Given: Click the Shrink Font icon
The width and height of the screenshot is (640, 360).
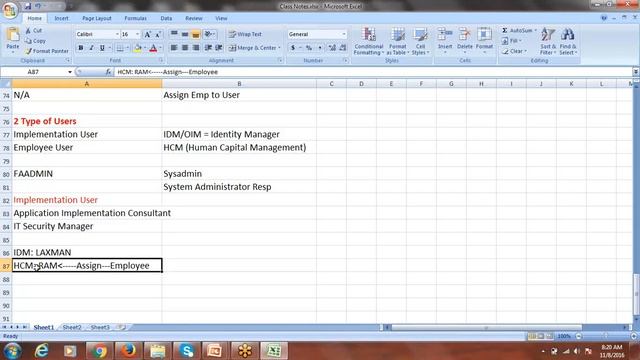Looking at the screenshot, I should click(x=158, y=34).
